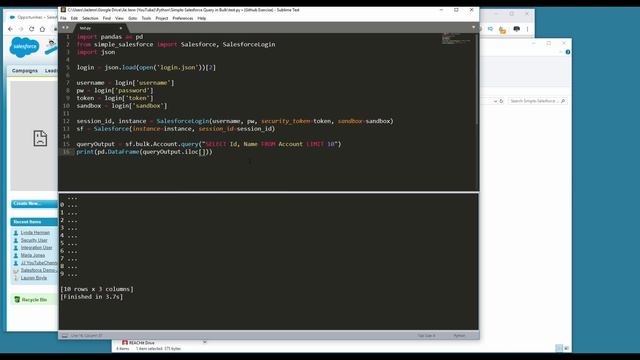This screenshot has width=640, height=360.
Task: Open the Edit menu in Sublime Text
Action: (74, 18)
